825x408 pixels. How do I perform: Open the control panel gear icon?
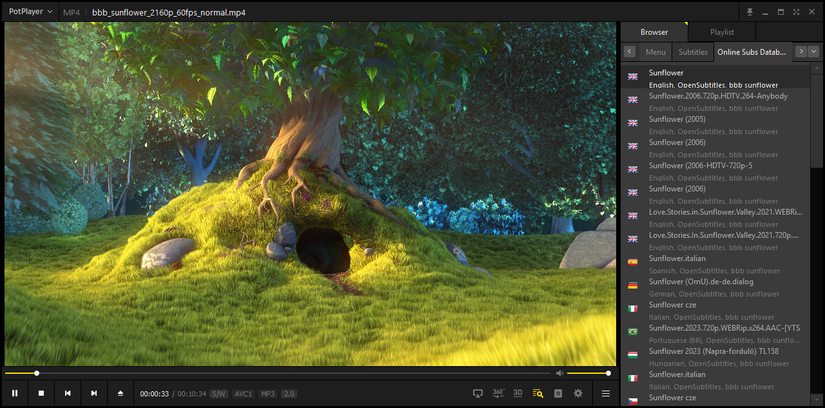(578, 393)
